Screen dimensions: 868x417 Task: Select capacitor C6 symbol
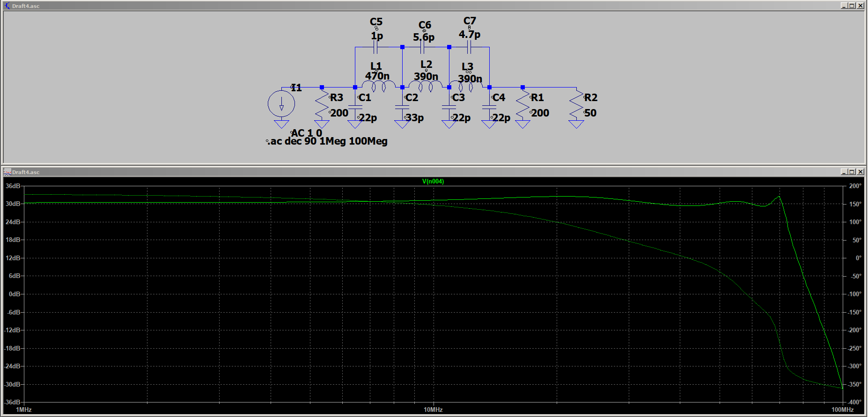coord(422,47)
